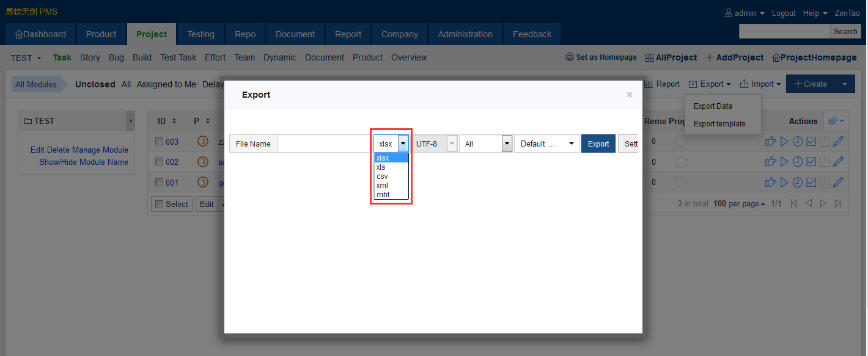
Task: Click the thumbs-up icon for task 003
Action: 771,142
